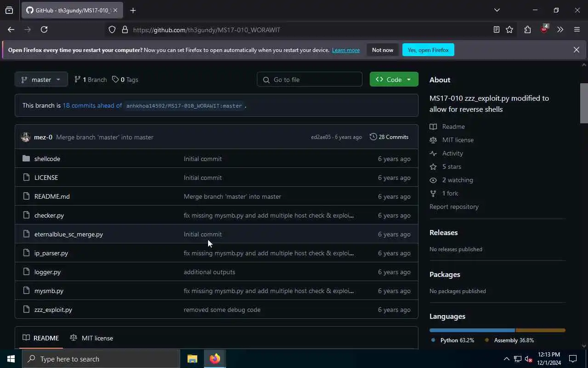Click the Windows search box
Viewport: 588px width, 368px height.
tap(101, 359)
